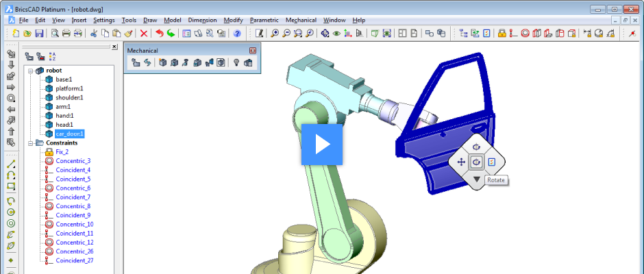This screenshot has width=644, height=274.
Task: Click the down arrow icon in left toolbar
Action: click(11, 65)
